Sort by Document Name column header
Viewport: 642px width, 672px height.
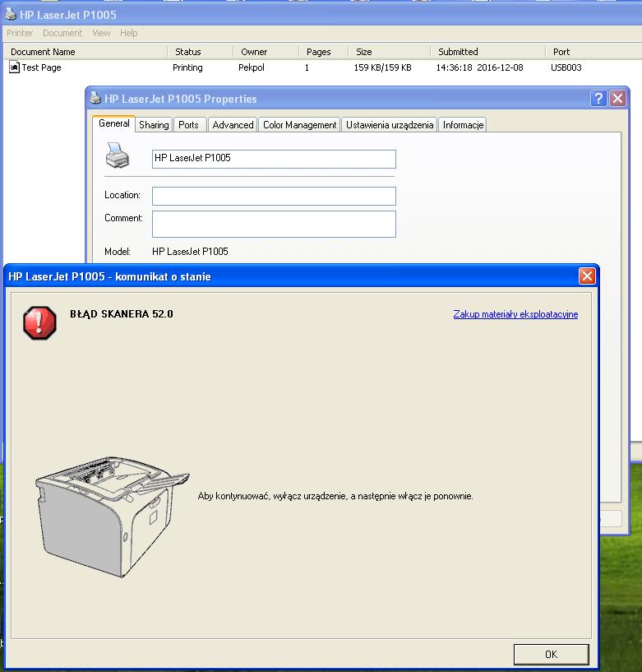[85, 52]
